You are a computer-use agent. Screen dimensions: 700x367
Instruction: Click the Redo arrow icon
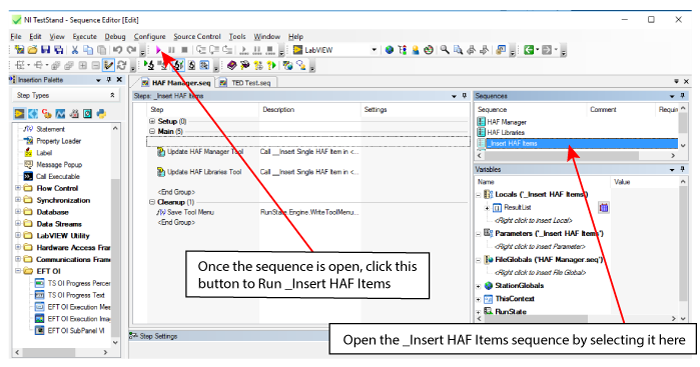(x=131, y=50)
